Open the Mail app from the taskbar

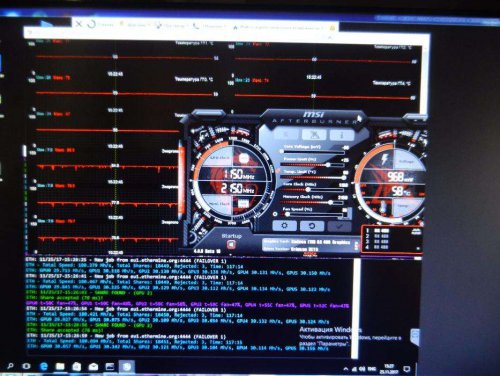93,367
